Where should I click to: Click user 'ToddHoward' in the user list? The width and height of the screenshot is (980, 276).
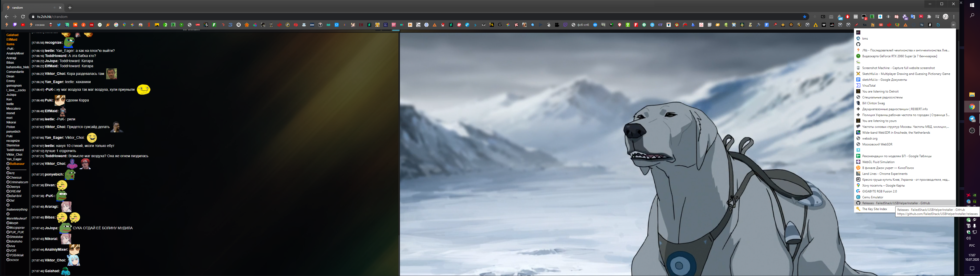[x=15, y=150]
